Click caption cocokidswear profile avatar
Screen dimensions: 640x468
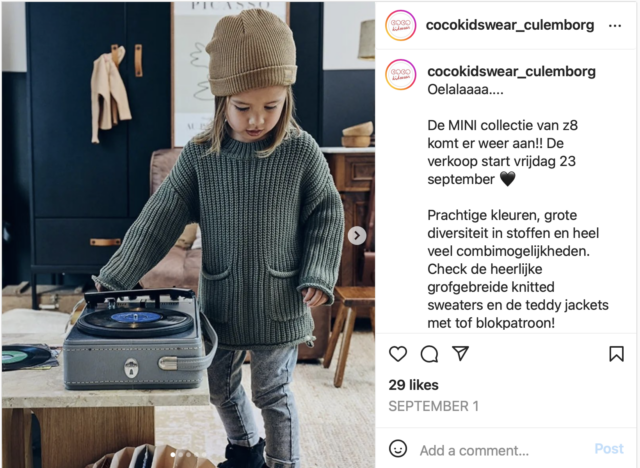tap(401, 74)
